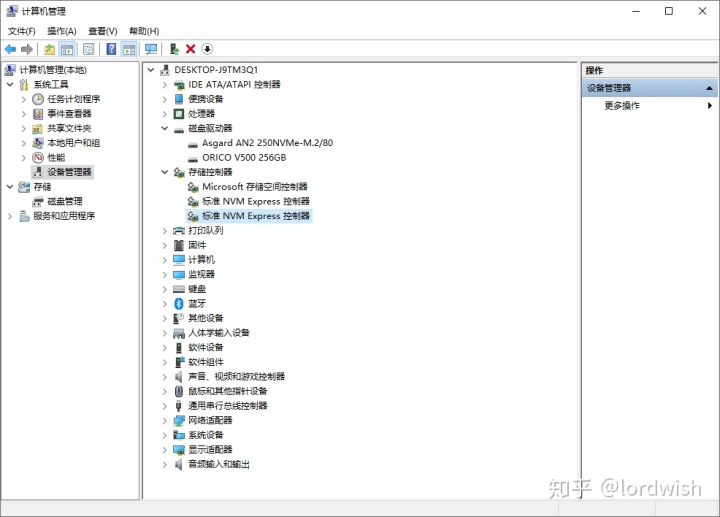
Task: Collapse the 存储控制器 node
Action: 165,172
